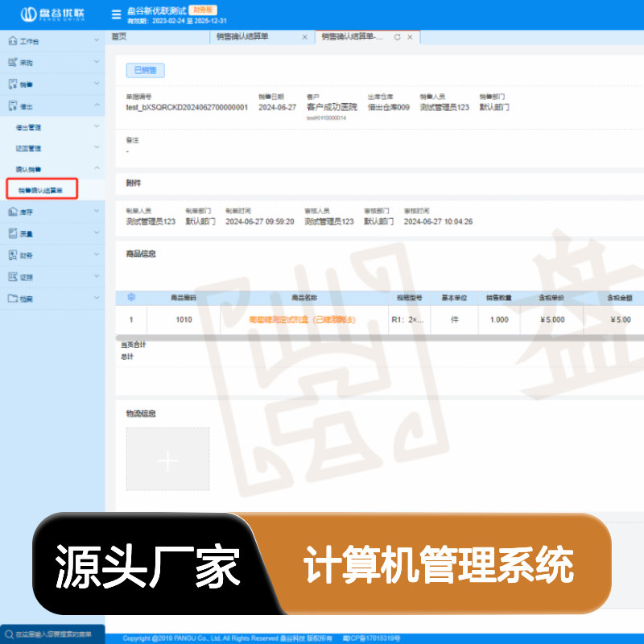Click the 工作台 home icon in sidebar
Image resolution: width=644 pixels, height=644 pixels.
click(13, 41)
